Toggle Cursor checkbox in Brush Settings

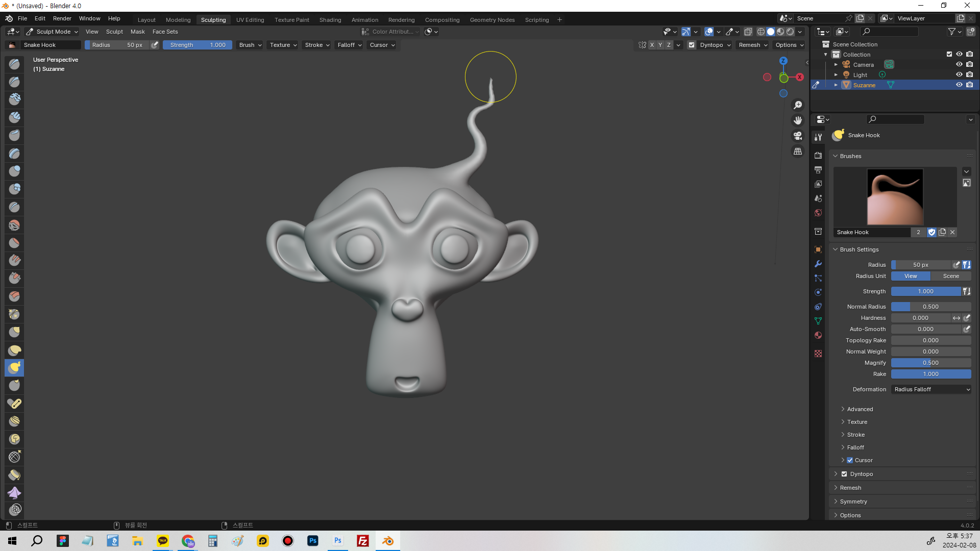point(850,460)
